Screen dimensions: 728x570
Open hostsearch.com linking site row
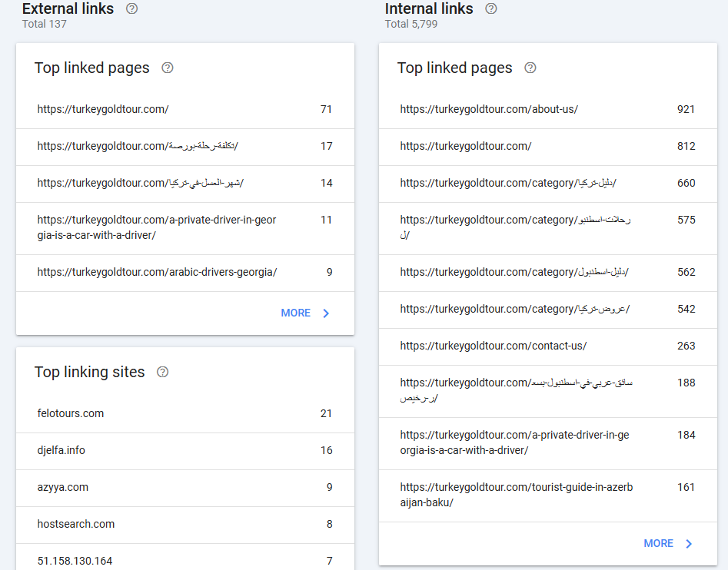pyautogui.click(x=185, y=525)
